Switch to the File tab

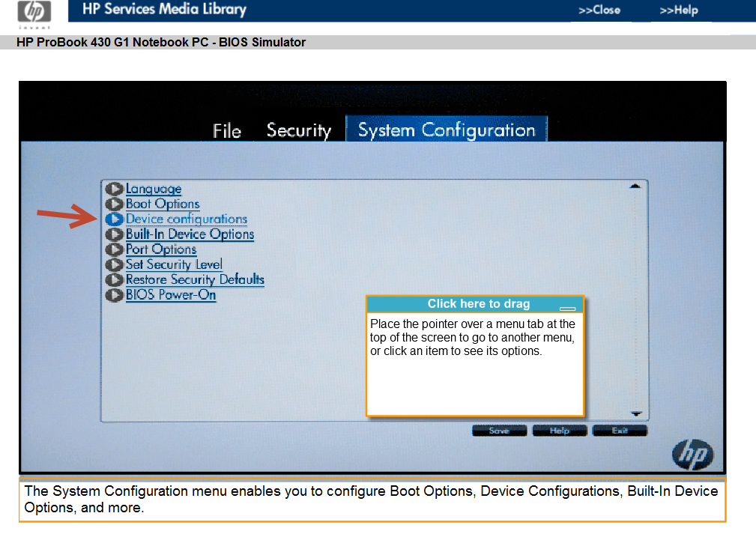(x=227, y=130)
